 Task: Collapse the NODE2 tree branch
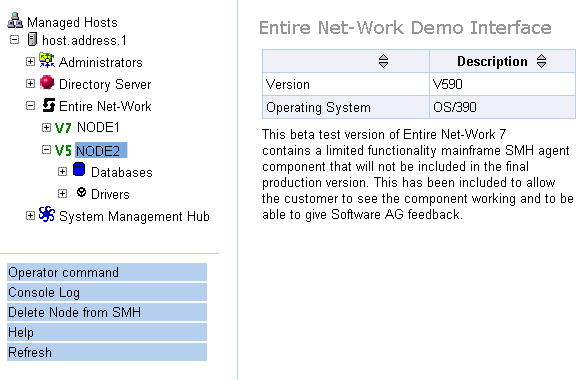pyautogui.click(x=46, y=150)
